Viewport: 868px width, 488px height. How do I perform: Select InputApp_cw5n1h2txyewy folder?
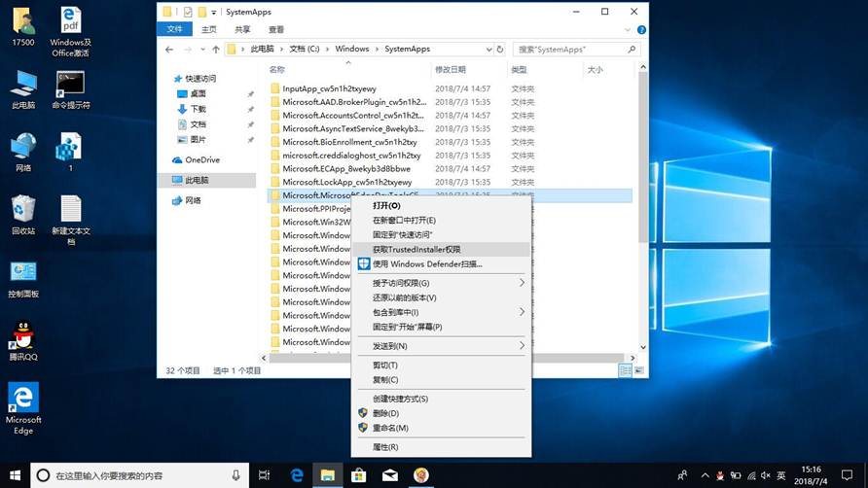[329, 88]
